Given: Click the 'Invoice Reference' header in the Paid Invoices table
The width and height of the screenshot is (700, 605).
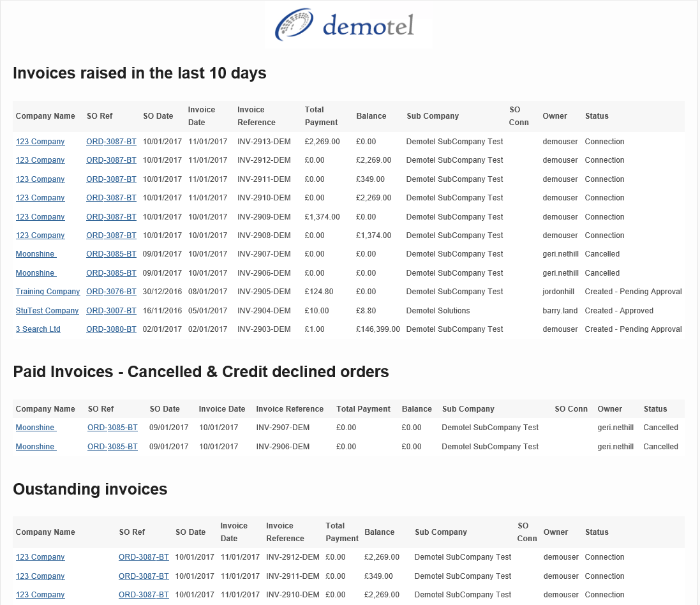Looking at the screenshot, I should pyautogui.click(x=290, y=409).
